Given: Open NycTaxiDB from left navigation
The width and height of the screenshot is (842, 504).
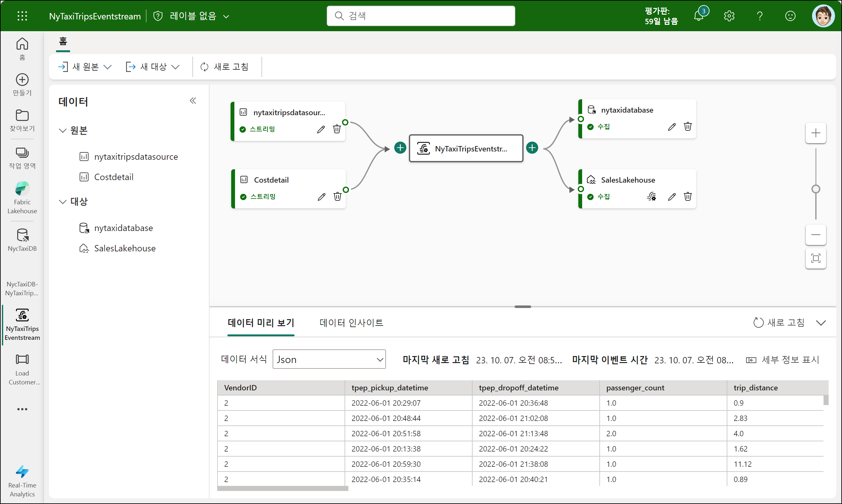Looking at the screenshot, I should point(22,240).
